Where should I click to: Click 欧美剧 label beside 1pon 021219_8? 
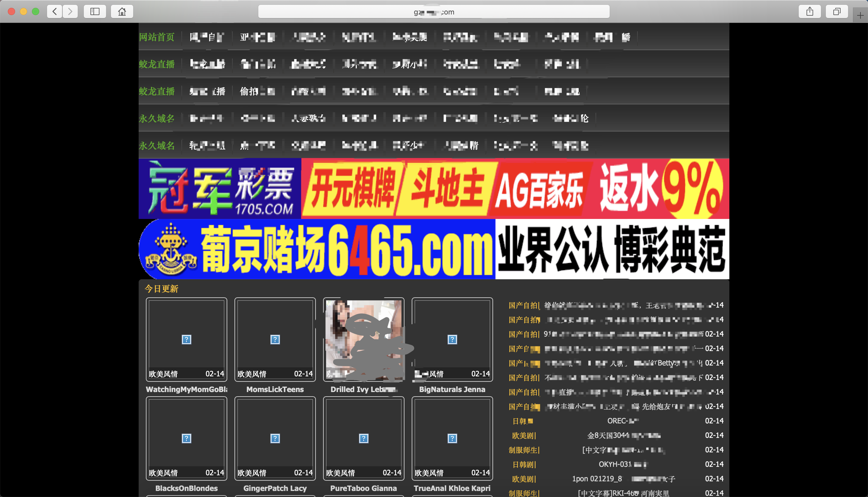(x=524, y=479)
